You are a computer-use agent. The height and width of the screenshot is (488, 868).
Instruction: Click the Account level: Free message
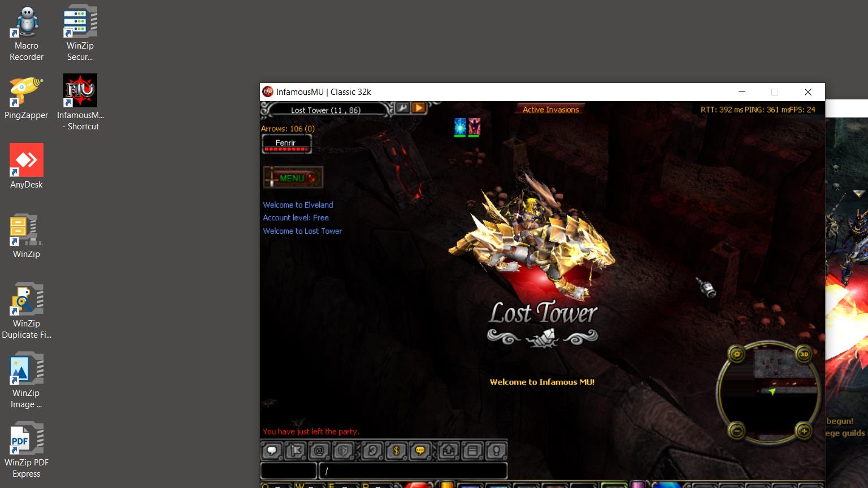point(296,217)
